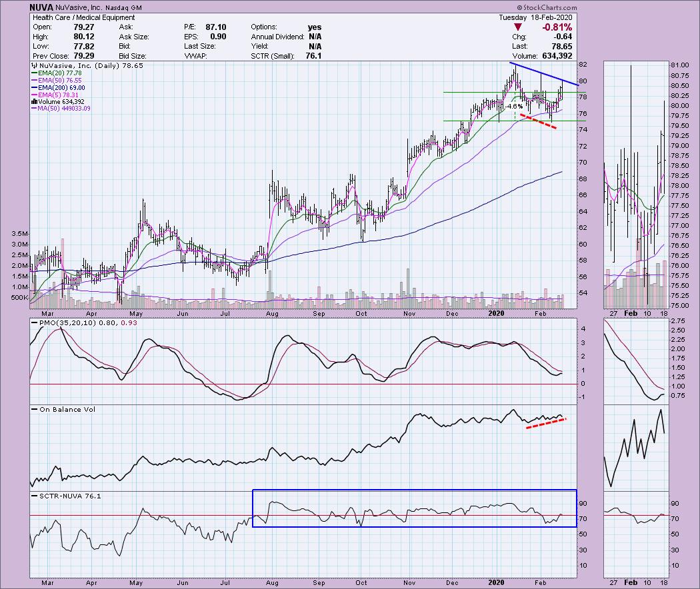Click the 82 label on the price axis

tap(583, 65)
